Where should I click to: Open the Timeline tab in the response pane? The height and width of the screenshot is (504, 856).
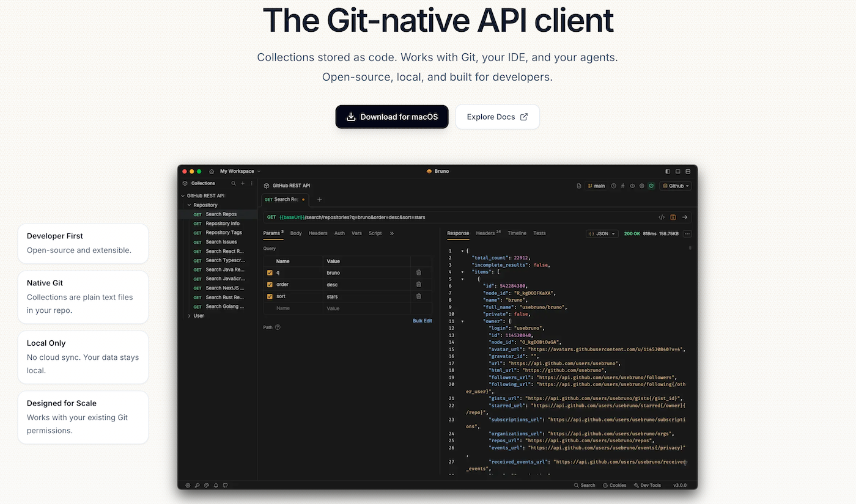(x=517, y=233)
